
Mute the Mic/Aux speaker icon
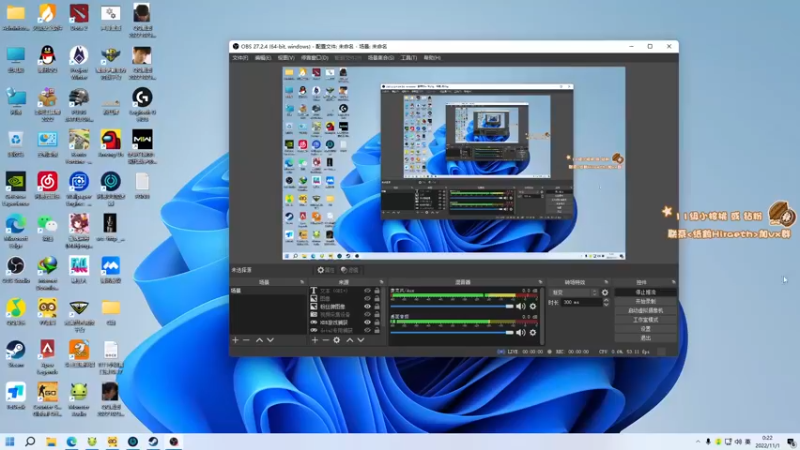520,306
